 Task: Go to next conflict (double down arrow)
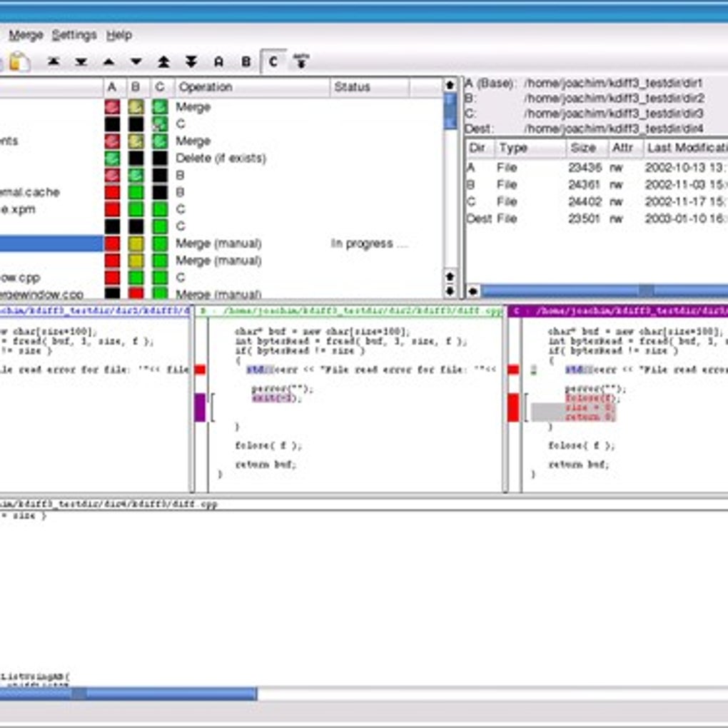point(191,61)
